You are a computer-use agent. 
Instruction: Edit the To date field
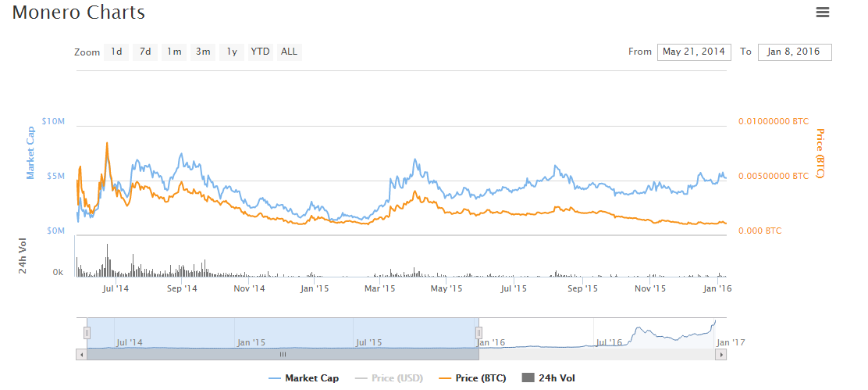795,52
